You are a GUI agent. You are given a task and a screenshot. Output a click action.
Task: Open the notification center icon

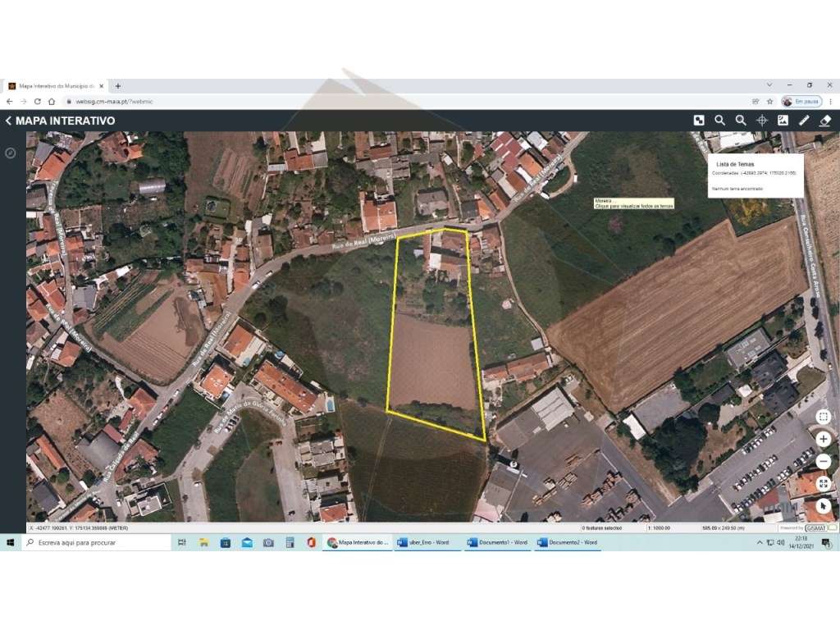click(826, 543)
